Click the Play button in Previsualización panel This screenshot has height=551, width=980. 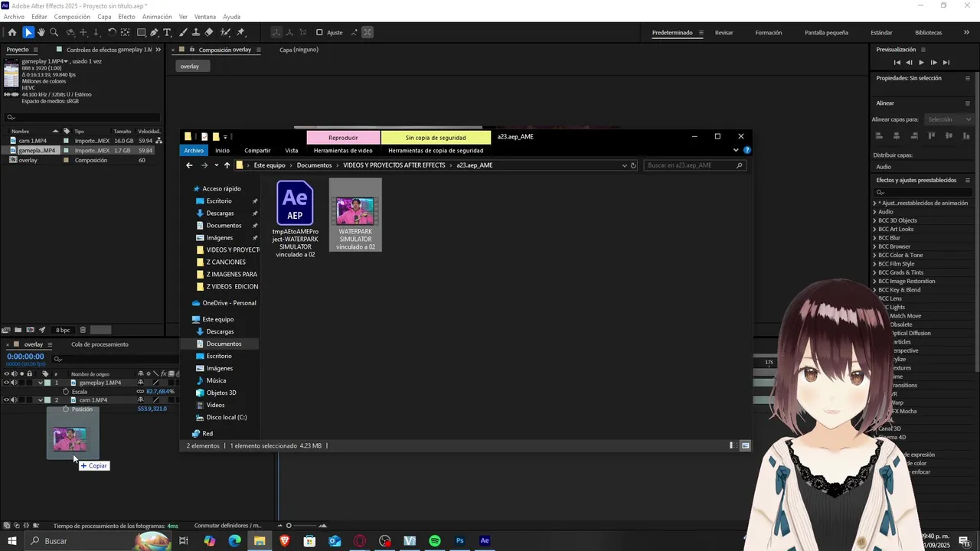click(x=921, y=62)
